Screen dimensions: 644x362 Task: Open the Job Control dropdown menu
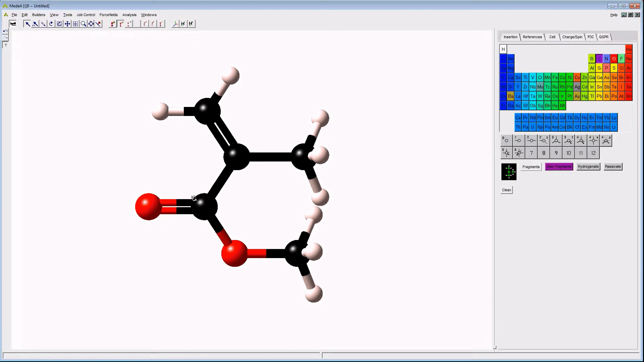coord(86,15)
